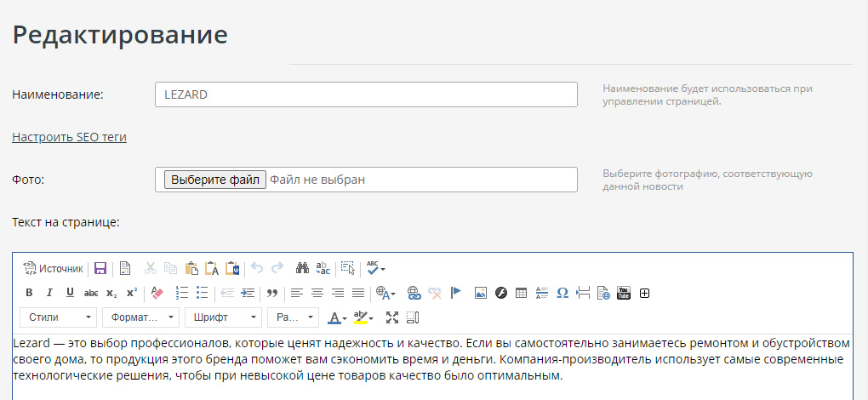
Task: Open the Настроить SEO теги link
Action: point(69,136)
